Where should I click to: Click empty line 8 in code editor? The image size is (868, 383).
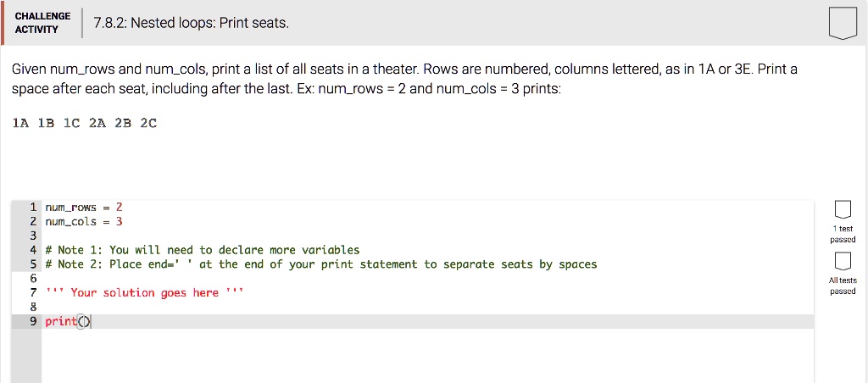[427, 308]
